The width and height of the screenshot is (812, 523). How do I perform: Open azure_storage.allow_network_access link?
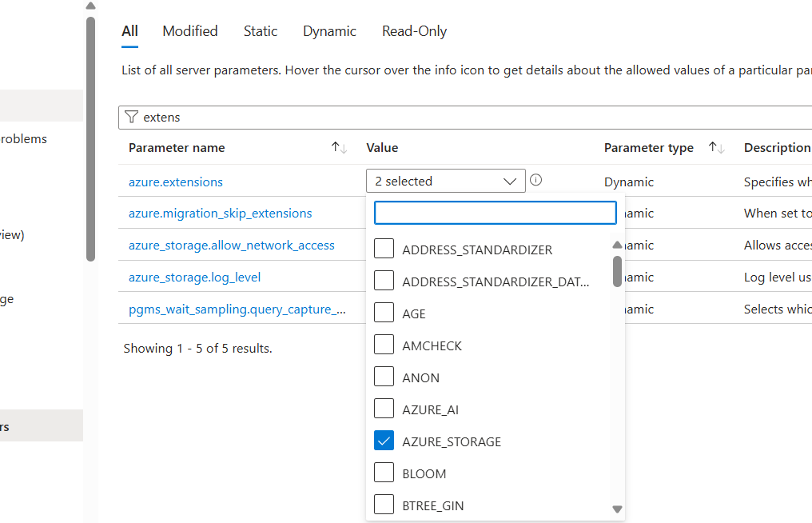tap(232, 246)
